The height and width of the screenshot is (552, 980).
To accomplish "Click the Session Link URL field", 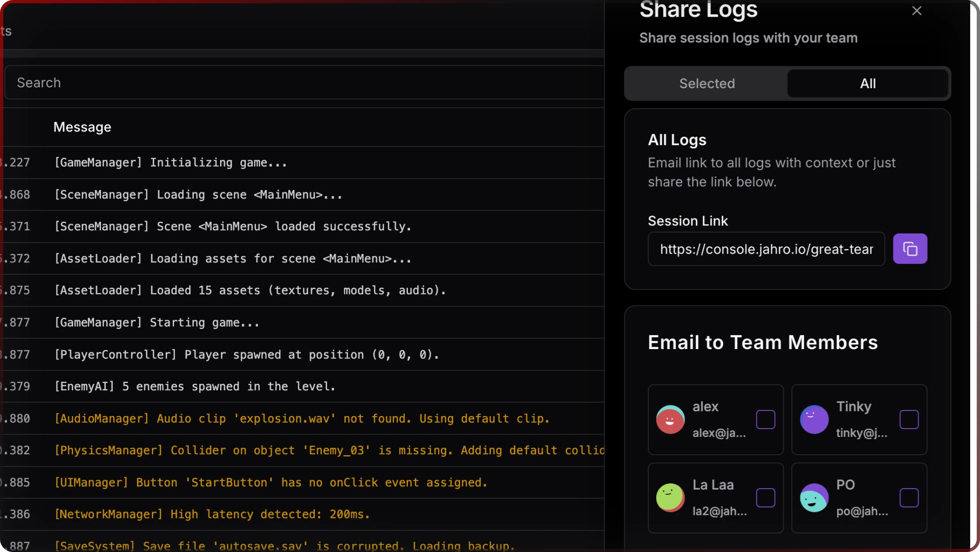I will pyautogui.click(x=766, y=249).
